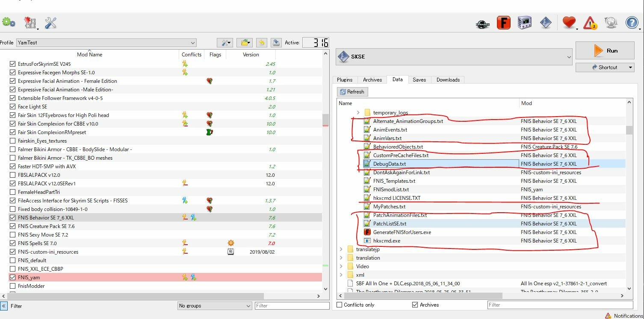Click the Refresh button
The image size is (644, 319).
[352, 91]
